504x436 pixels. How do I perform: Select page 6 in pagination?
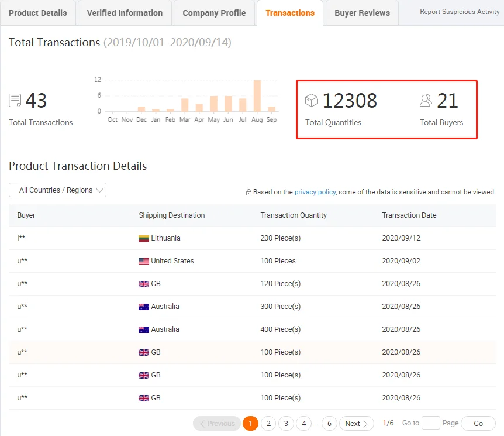click(329, 423)
